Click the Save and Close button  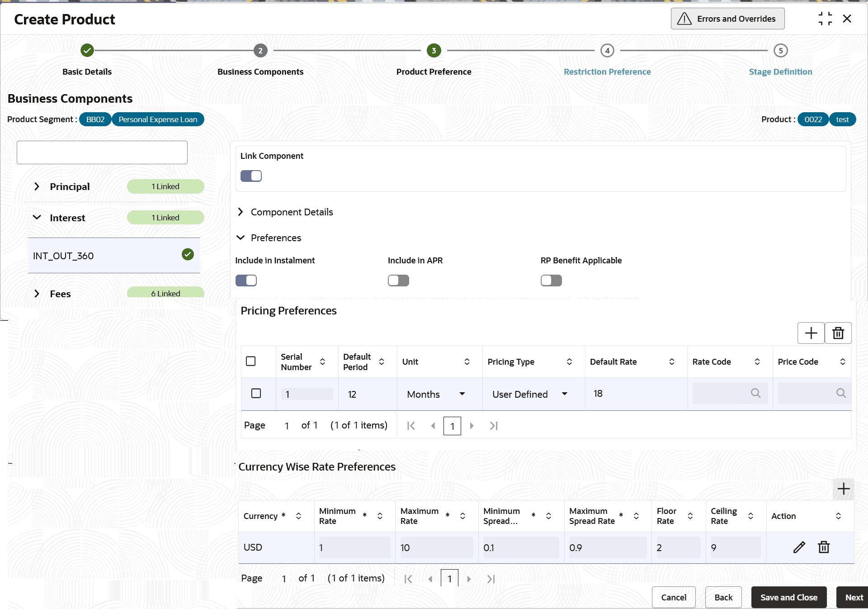(x=788, y=597)
